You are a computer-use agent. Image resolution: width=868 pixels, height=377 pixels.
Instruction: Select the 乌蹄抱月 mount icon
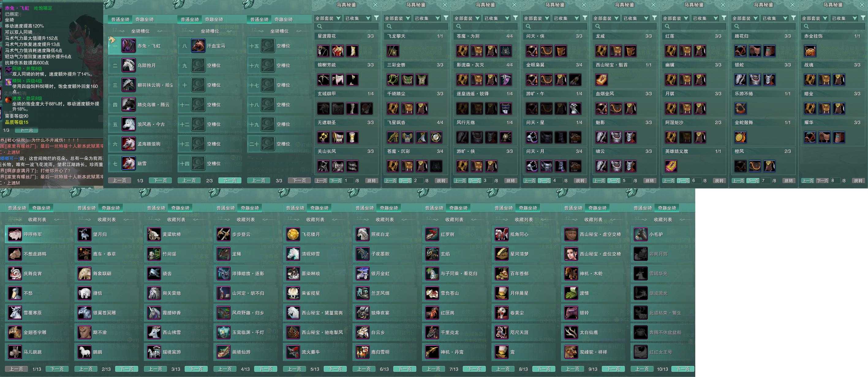click(x=128, y=65)
